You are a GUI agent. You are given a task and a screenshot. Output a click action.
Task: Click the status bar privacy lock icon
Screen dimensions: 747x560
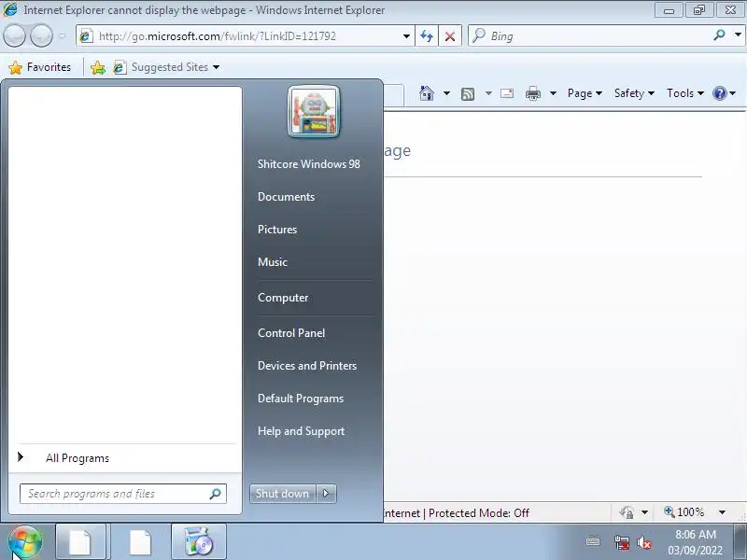[627, 512]
